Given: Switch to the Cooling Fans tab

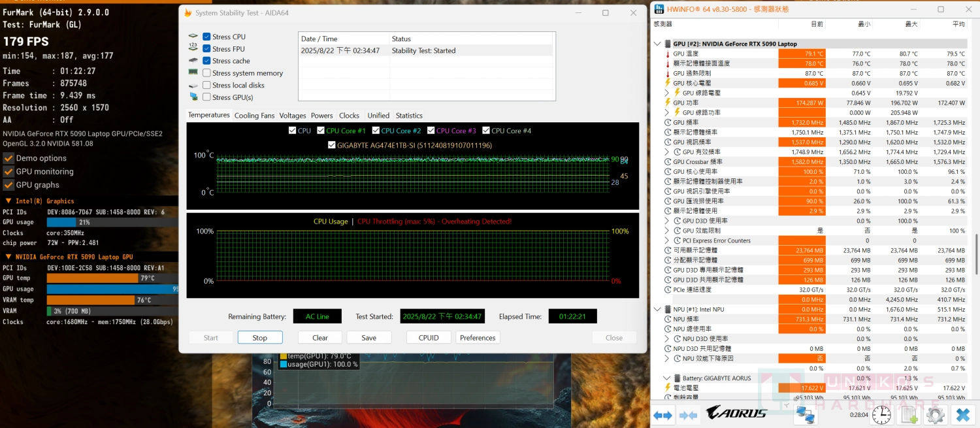Looking at the screenshot, I should click(254, 116).
